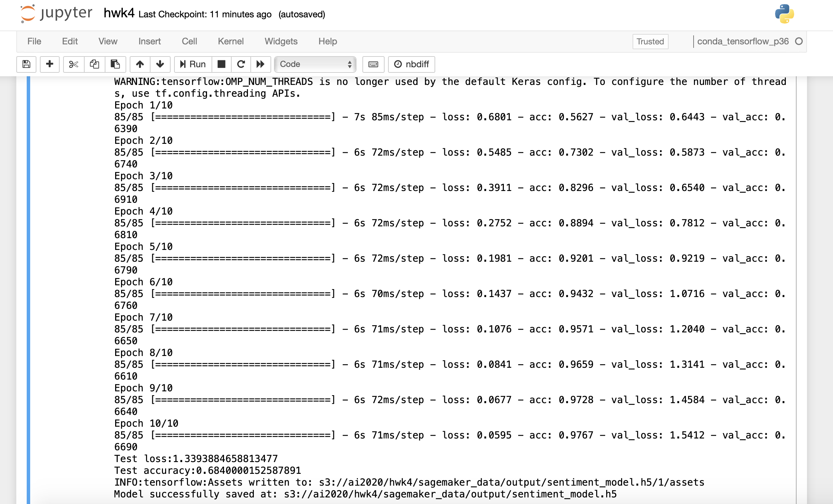Toggle the Trusted notebook indicator
833x504 pixels.
click(x=650, y=41)
